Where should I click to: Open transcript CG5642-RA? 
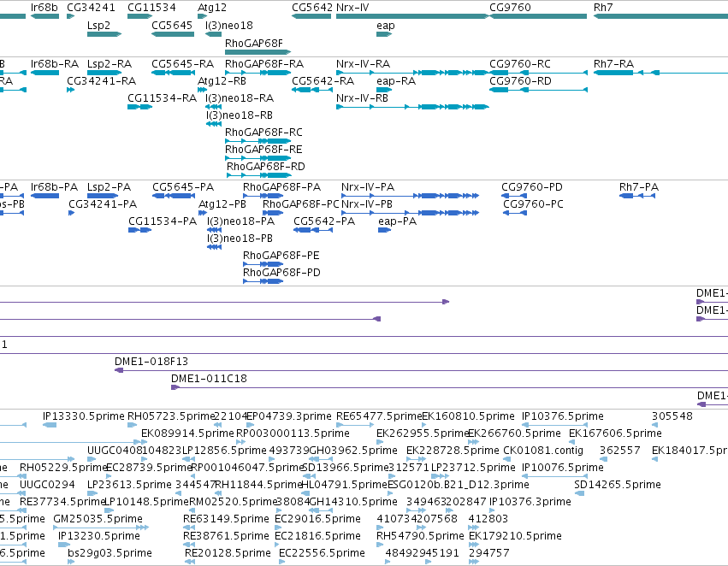[x=323, y=80]
